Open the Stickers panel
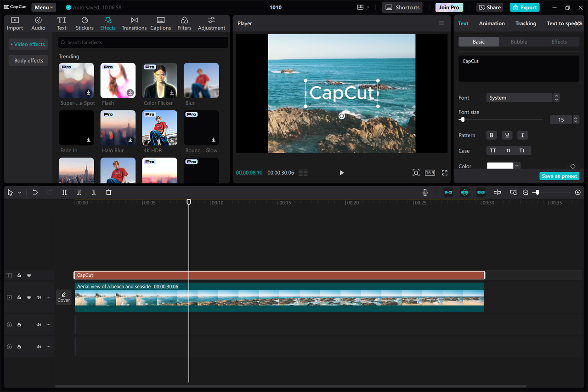 [85, 23]
